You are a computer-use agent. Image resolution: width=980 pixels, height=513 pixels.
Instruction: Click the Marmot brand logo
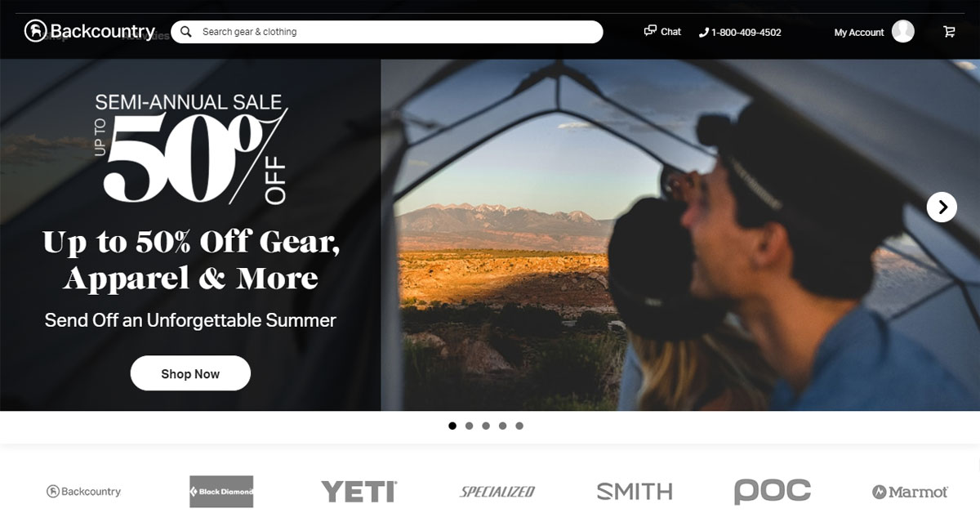pos(910,492)
